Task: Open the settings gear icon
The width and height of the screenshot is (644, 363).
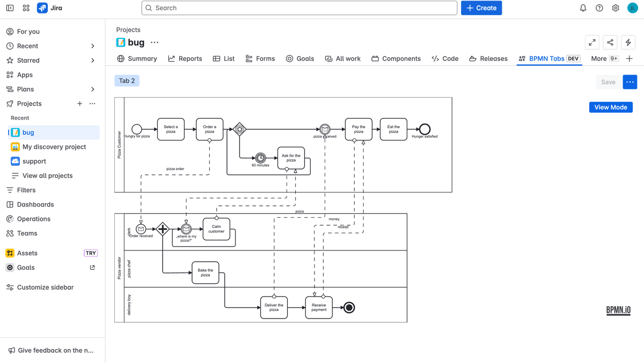Action: coord(616,8)
